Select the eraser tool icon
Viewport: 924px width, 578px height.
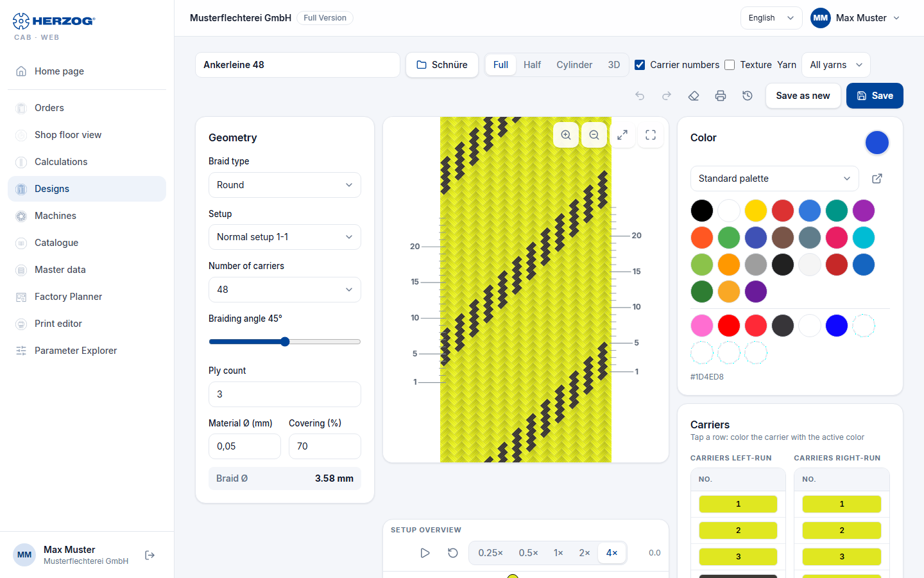tap(694, 96)
